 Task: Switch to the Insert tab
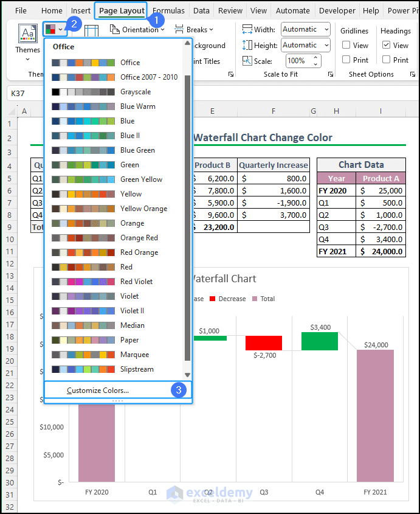[x=81, y=11]
